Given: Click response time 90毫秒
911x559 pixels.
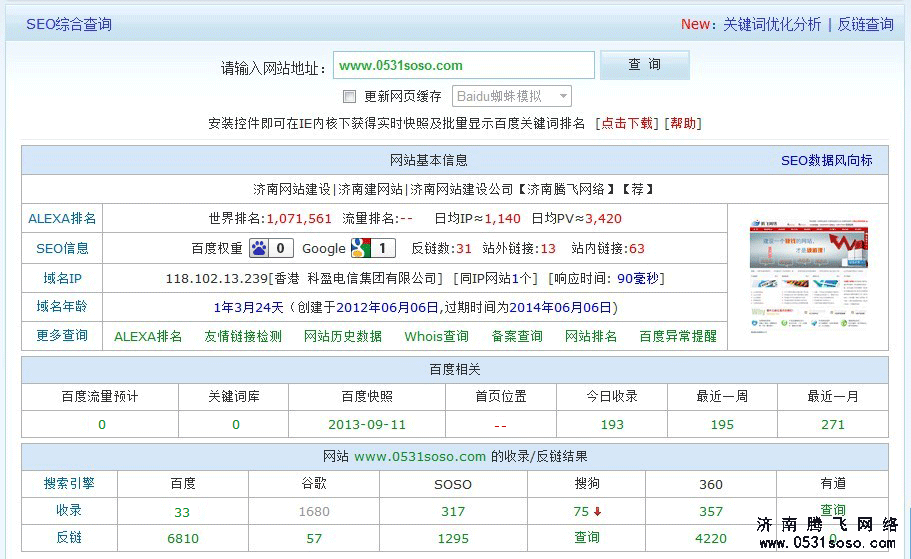Looking at the screenshot, I should tap(638, 278).
